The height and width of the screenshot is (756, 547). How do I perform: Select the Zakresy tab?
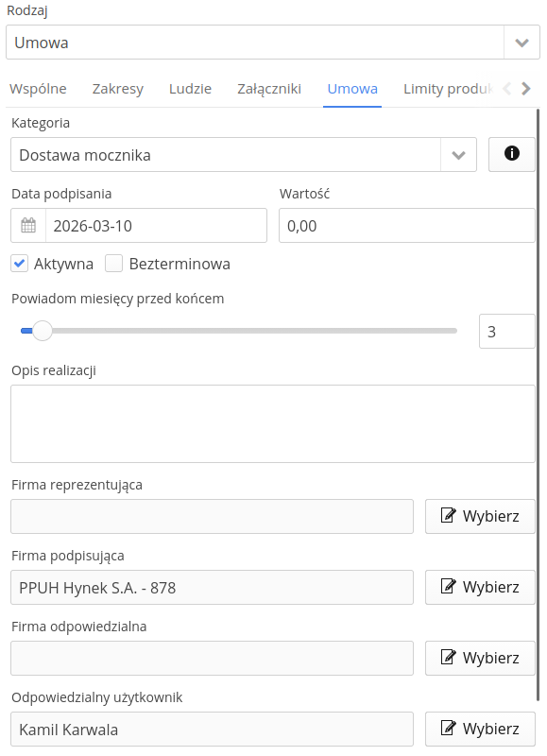[118, 89]
